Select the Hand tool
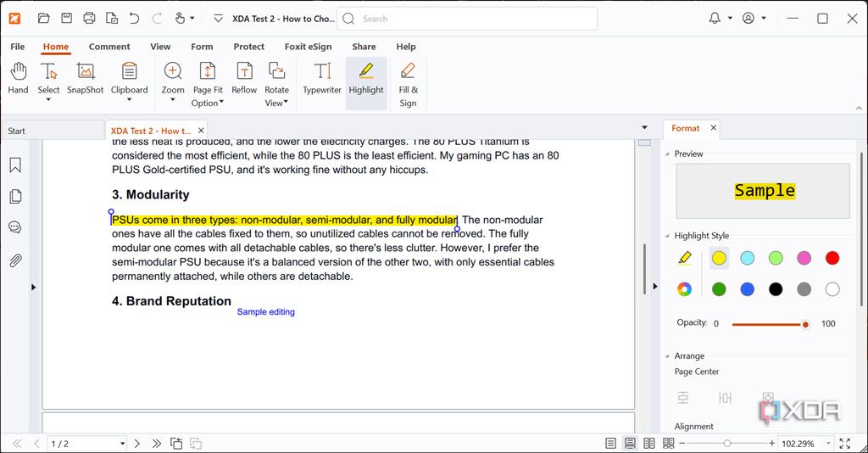This screenshot has width=868, height=453. pos(19,77)
